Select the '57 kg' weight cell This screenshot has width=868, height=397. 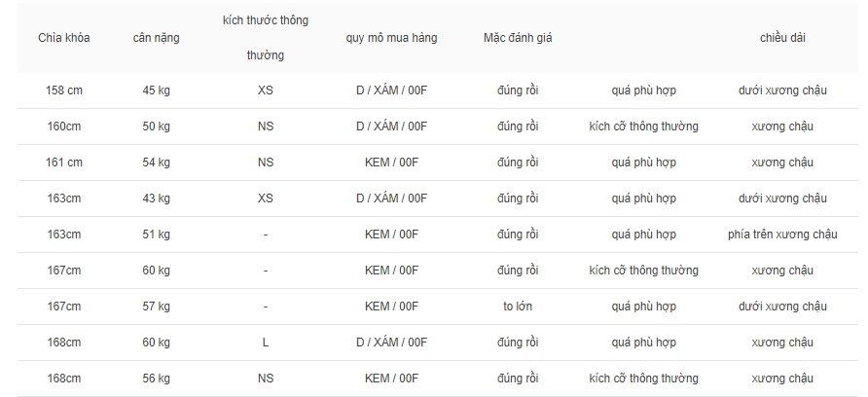(156, 307)
